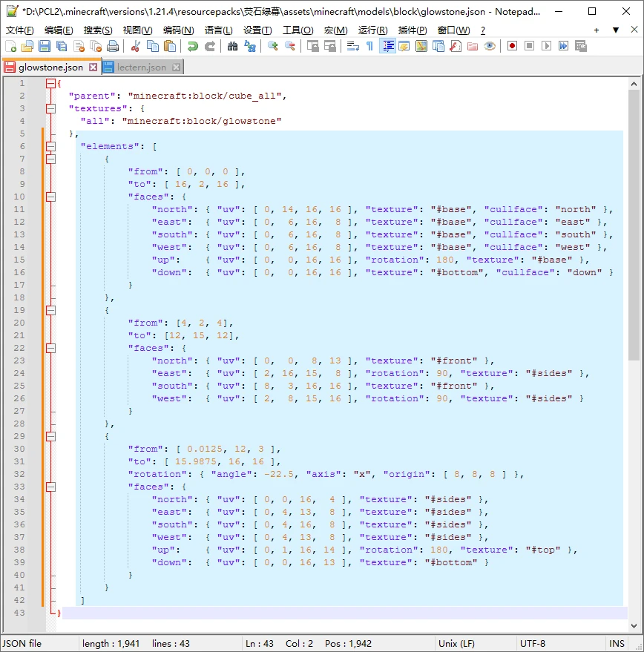Click the plus button in menu bar
This screenshot has width=644, height=652.
(597, 30)
